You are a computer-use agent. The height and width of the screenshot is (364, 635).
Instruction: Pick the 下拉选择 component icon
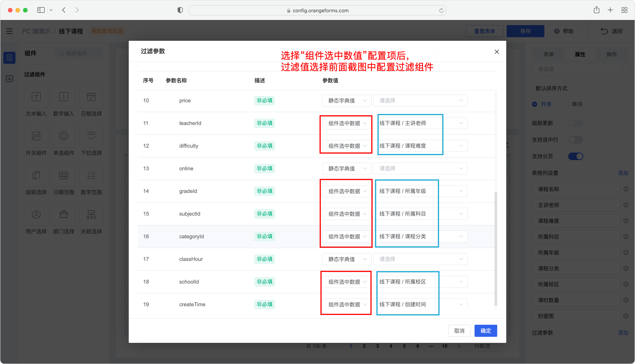click(x=91, y=136)
